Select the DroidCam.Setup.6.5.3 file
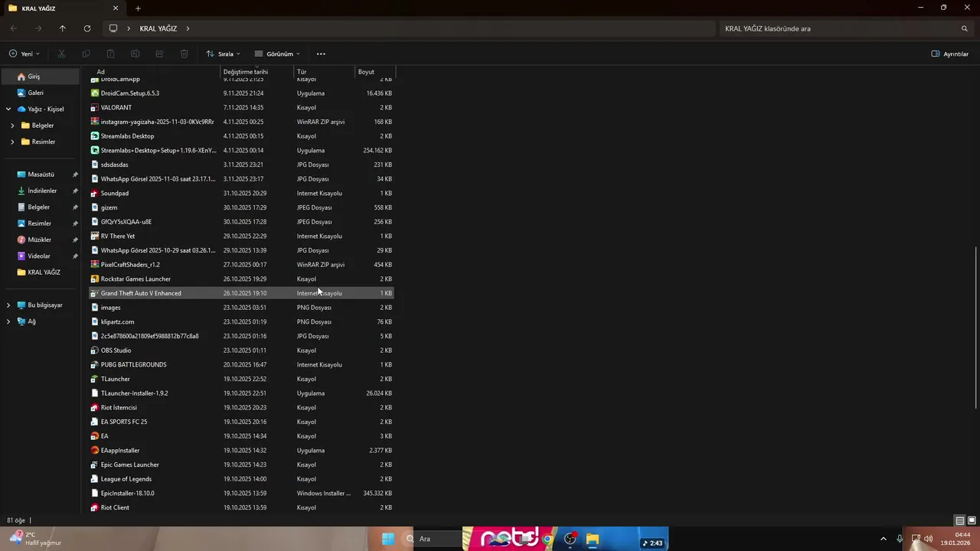 coord(242,93)
